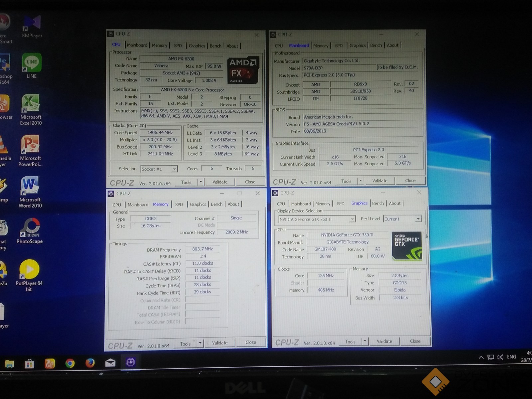Click the AMD FX-6300 name field
Viewport: 532px width, 399px height.
tap(182, 59)
